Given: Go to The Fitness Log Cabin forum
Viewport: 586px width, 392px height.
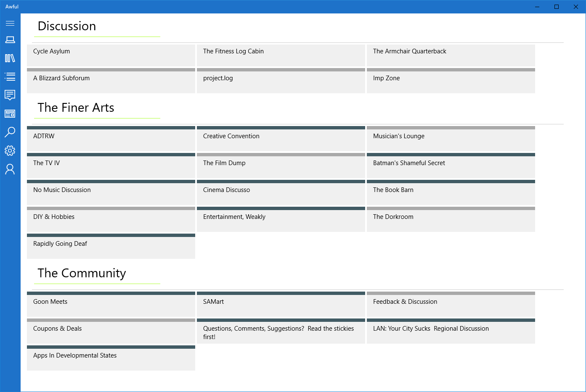Looking at the screenshot, I should point(281,55).
